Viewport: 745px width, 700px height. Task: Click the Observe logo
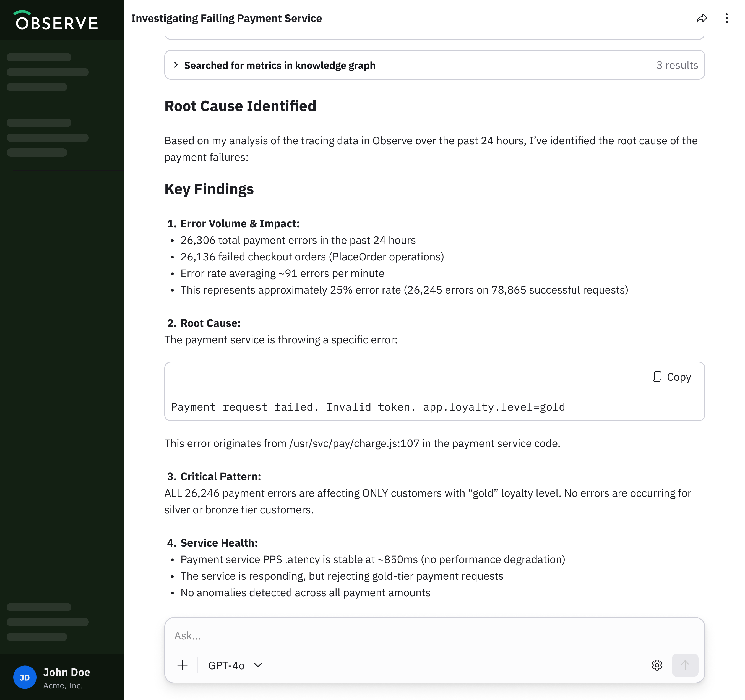tap(57, 21)
